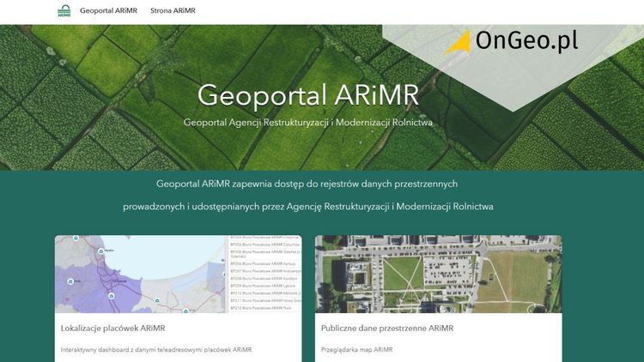This screenshot has width=644, height=362.
Task: Click description "Interaktywny dashboard z danymi teleadresowymi"
Action: tap(132, 350)
